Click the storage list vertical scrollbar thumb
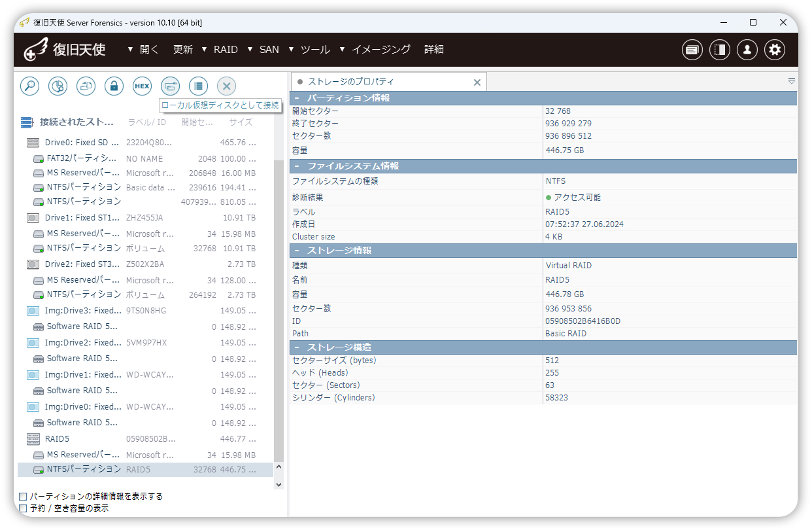The image size is (812, 530). 279,311
